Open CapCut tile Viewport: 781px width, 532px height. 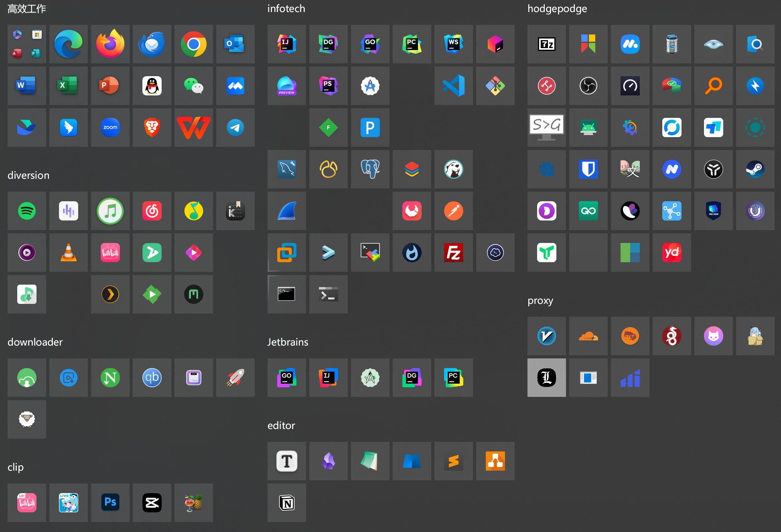pos(152,503)
